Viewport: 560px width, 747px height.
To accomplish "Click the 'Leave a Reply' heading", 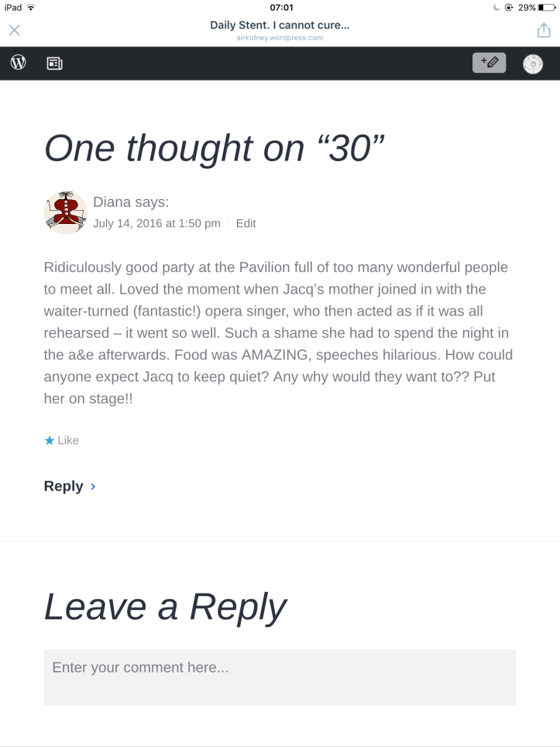I will 165,606.
